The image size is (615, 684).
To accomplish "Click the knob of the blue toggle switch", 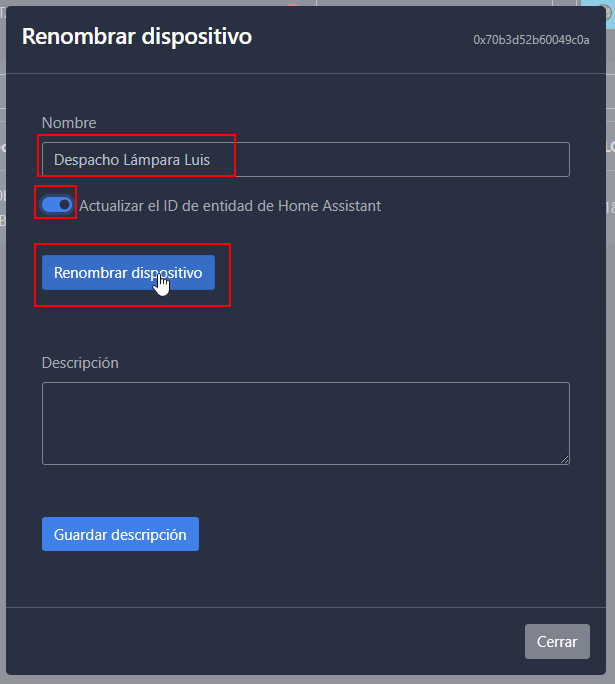I will 65,205.
